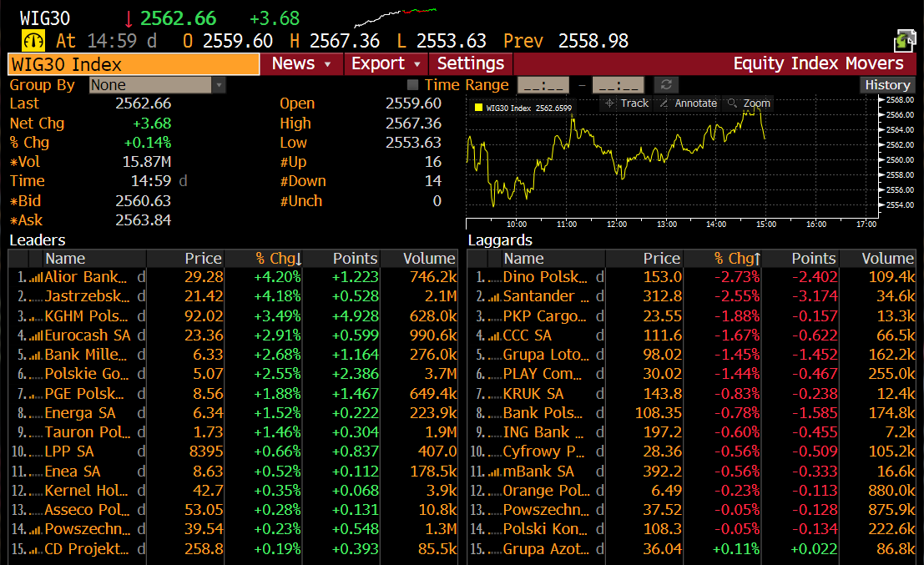This screenshot has width=924, height=565.
Task: Click the mini intraday sparkline chart at top
Action: point(395,18)
